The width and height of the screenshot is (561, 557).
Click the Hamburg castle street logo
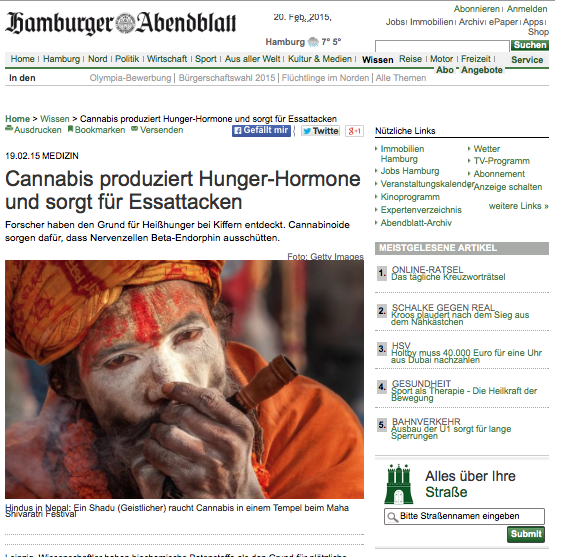pyautogui.click(x=399, y=484)
